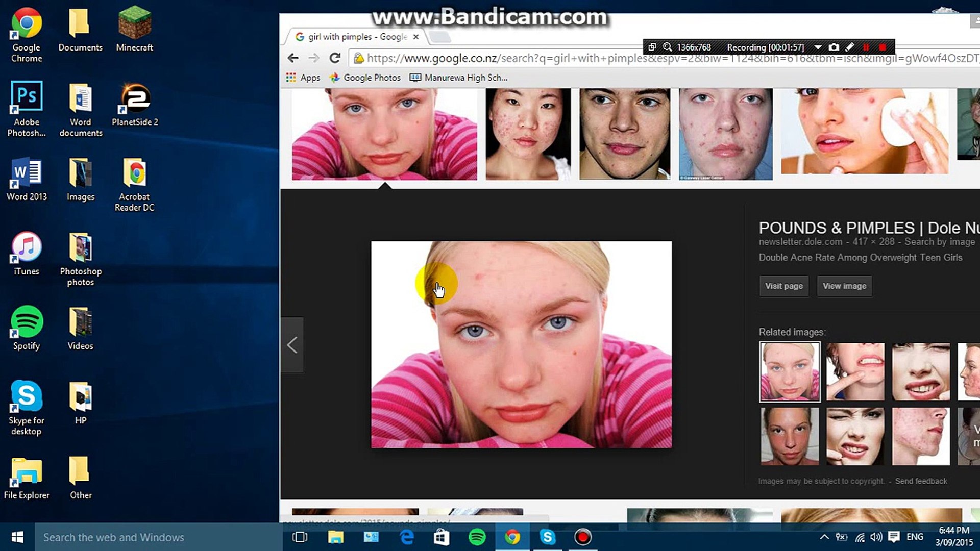The image size is (980, 551).
Task: Click the Chrome forward arrow button
Action: (314, 58)
